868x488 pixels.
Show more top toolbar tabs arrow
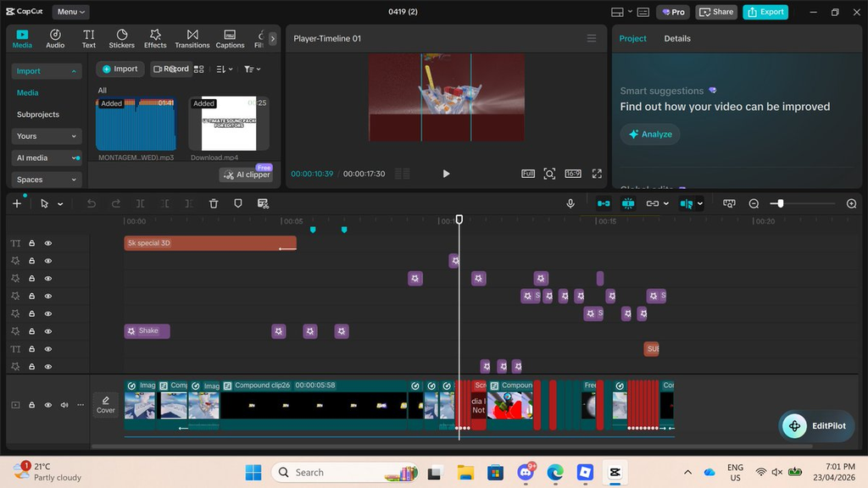coord(272,39)
